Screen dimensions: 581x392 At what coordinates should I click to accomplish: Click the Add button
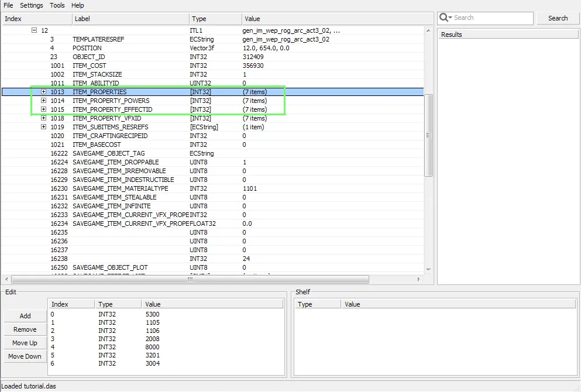(x=25, y=316)
